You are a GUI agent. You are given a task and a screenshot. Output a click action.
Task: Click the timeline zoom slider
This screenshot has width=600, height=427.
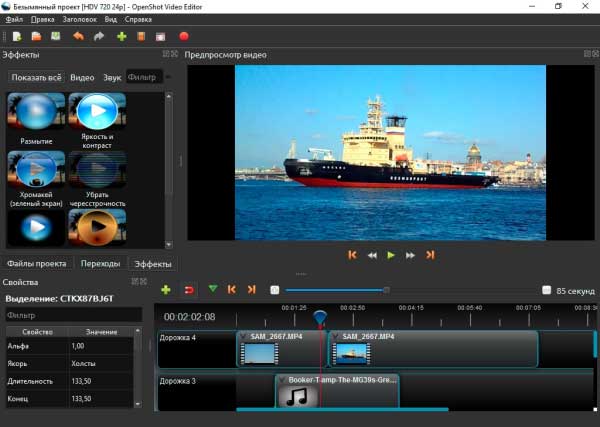(386, 290)
